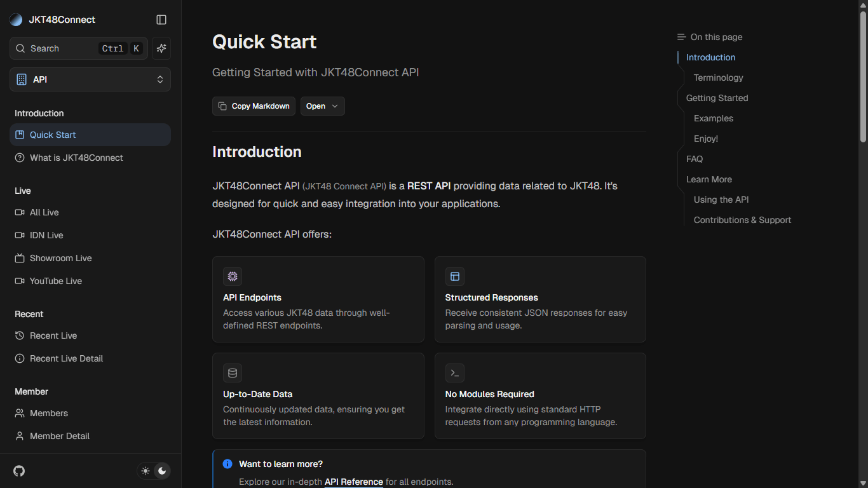Open the Member Detail page
868x488 pixels.
tap(90, 436)
